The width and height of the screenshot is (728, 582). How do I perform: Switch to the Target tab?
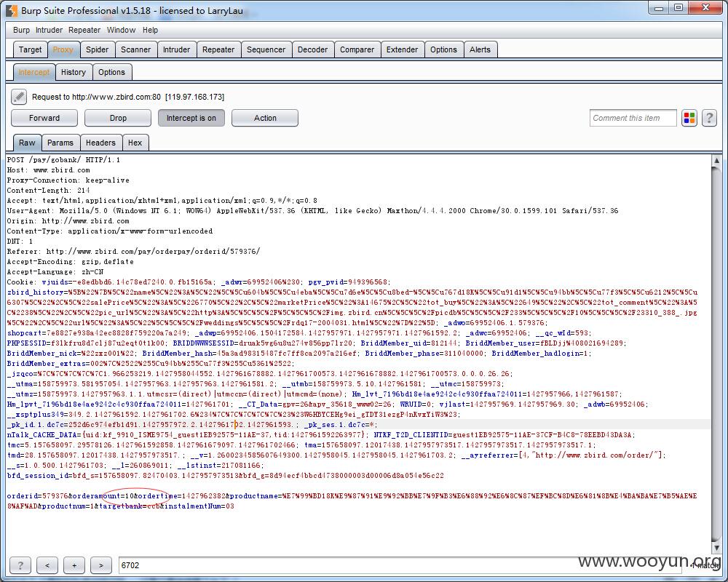tap(30, 49)
